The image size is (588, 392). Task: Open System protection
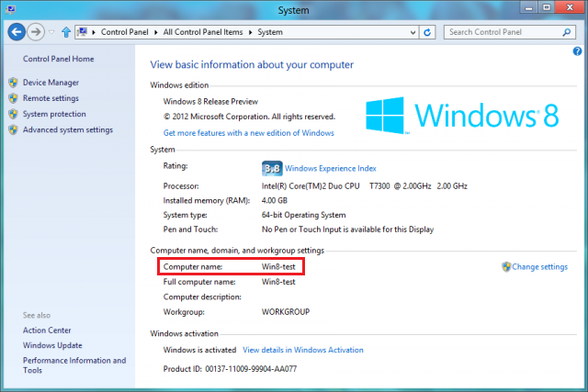(x=54, y=114)
